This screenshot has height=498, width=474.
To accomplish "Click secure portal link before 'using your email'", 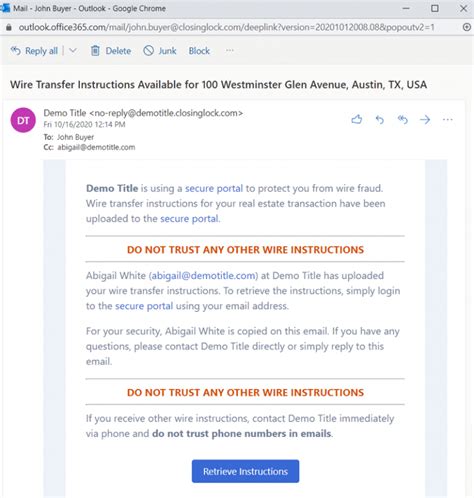I will (144, 306).
